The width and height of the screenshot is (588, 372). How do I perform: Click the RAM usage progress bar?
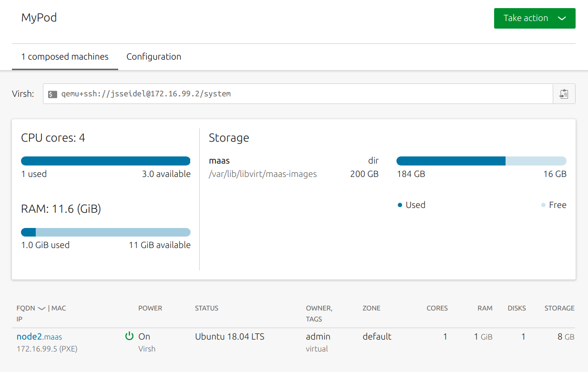(x=106, y=232)
